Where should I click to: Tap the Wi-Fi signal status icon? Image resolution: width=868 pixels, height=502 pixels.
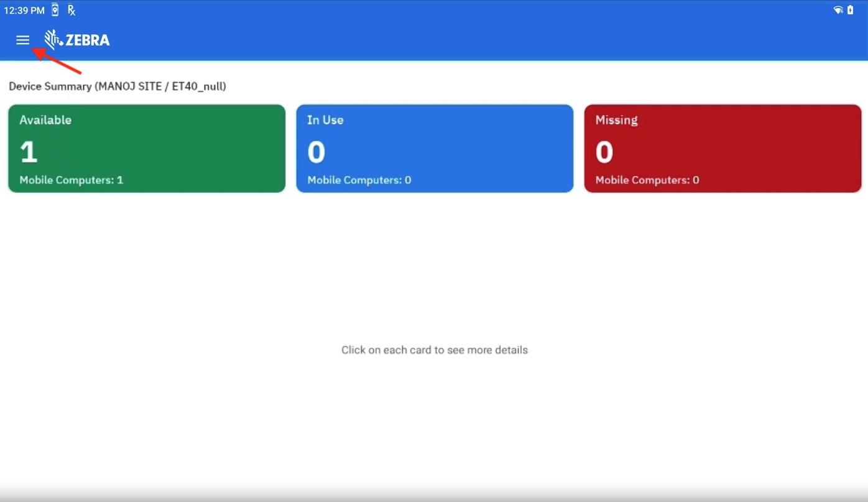pos(838,10)
